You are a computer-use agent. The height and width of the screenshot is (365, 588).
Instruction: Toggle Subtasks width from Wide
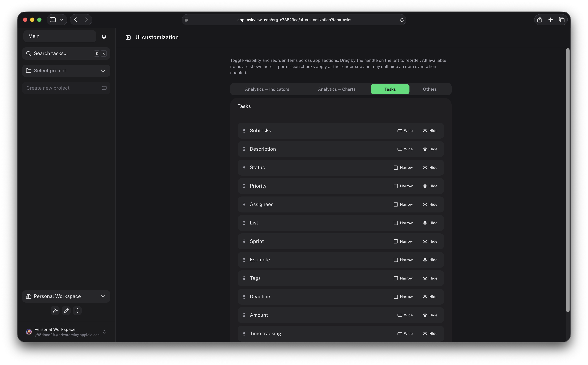tap(405, 131)
